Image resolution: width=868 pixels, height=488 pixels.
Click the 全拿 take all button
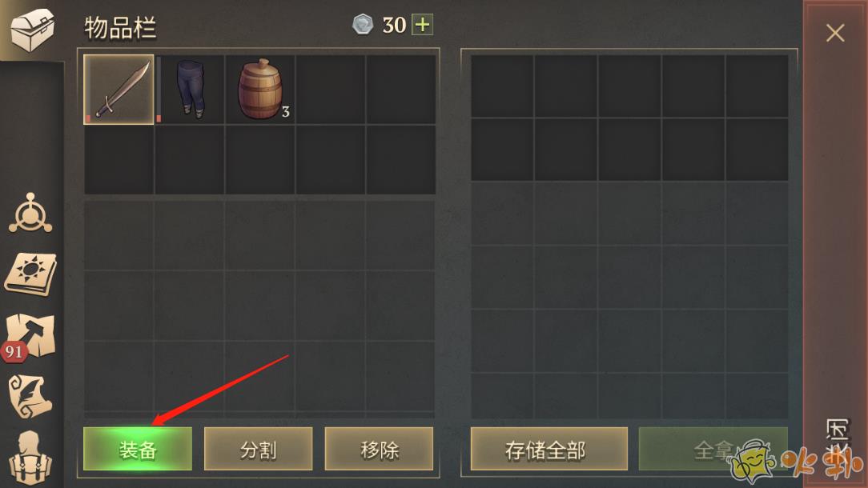pyautogui.click(x=713, y=449)
